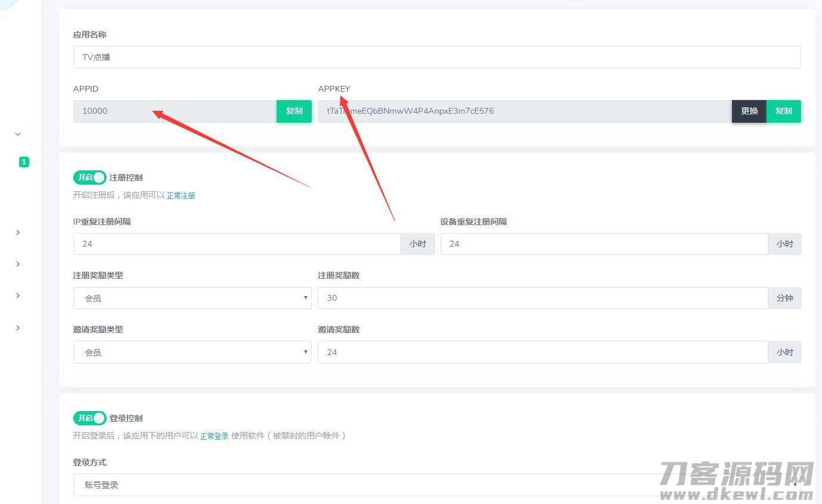The height and width of the screenshot is (504, 822).
Task: Copy the APPID with 复制 button
Action: [x=294, y=111]
